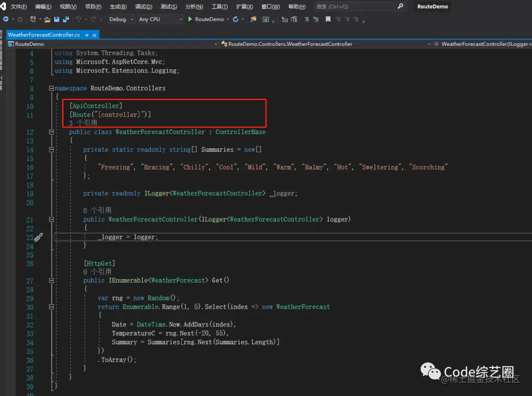Collapse the Get() method region

point(51,281)
